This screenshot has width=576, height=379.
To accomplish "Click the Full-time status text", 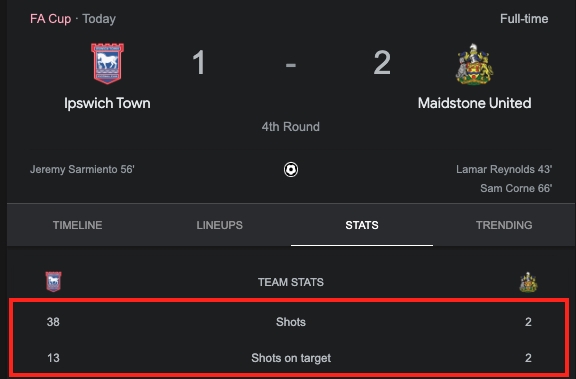I will tap(524, 19).
